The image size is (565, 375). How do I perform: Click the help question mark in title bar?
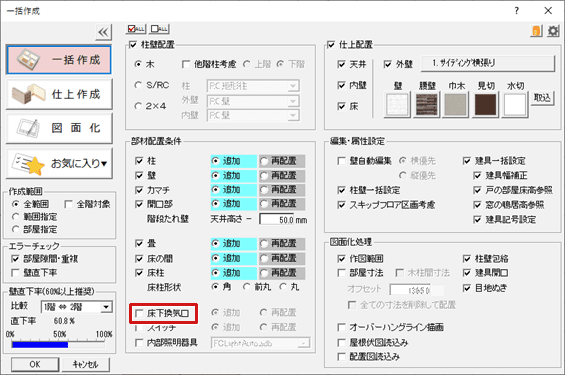click(517, 11)
